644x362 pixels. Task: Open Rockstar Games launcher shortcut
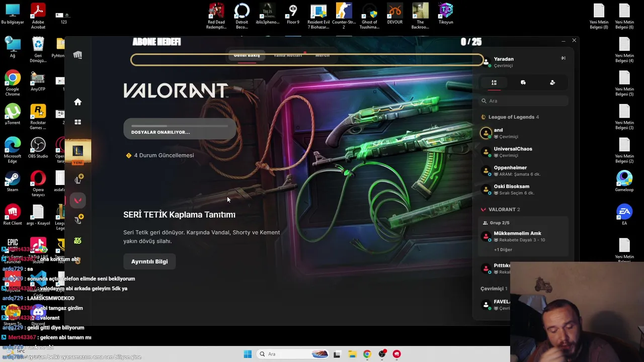38,118
